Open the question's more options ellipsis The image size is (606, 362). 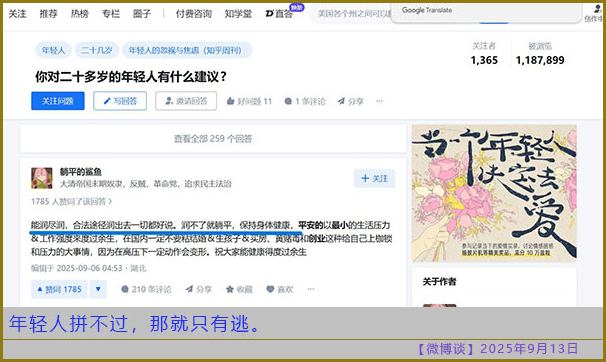tap(380, 101)
